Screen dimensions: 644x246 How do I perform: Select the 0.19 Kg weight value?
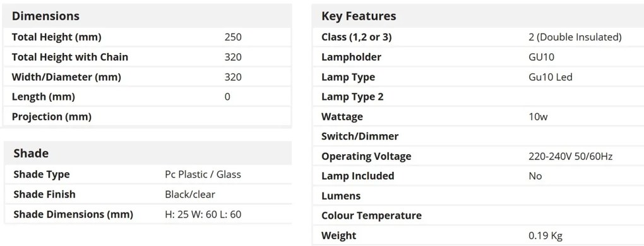coord(546,236)
